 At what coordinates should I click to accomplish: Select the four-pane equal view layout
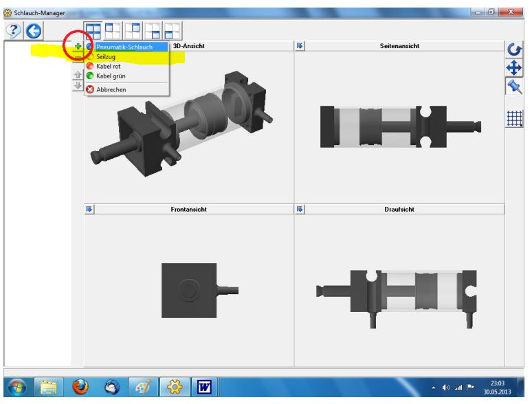pyautogui.click(x=93, y=30)
